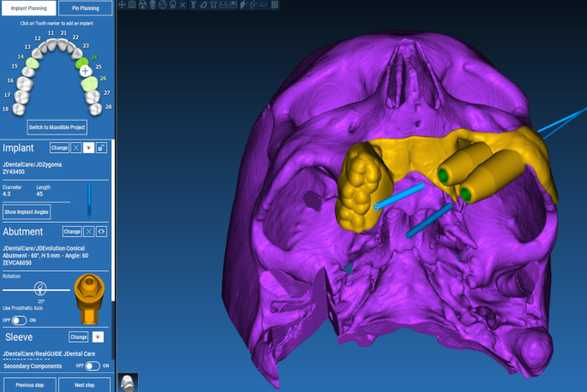The height and width of the screenshot is (392, 587).
Task: Adjust the abutment Rotation slider handle
Action: pos(40,288)
